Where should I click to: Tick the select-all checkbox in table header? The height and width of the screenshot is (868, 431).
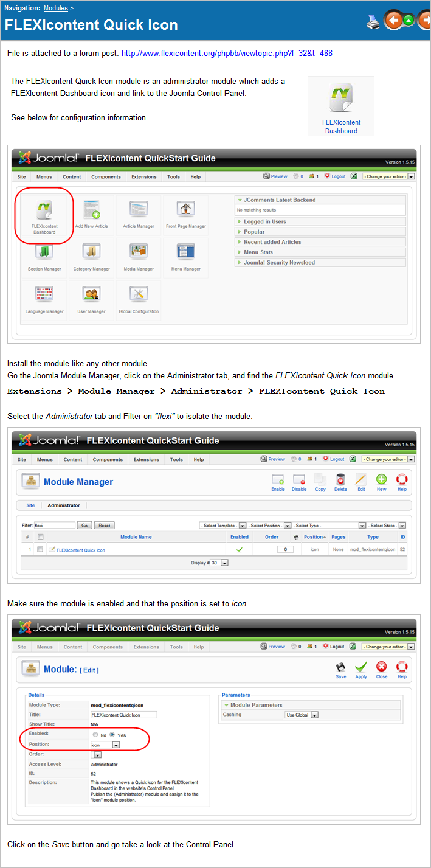(40, 537)
